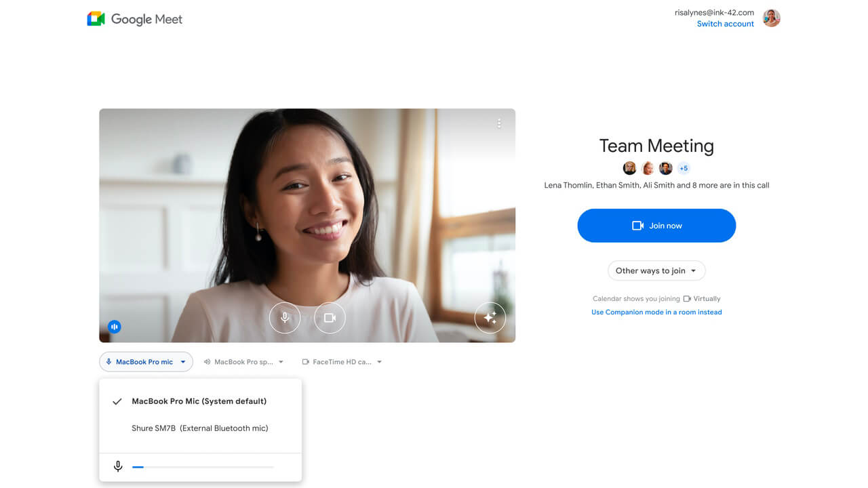
Task: Select MacBook Pro Mic (System default)
Action: [x=199, y=401]
